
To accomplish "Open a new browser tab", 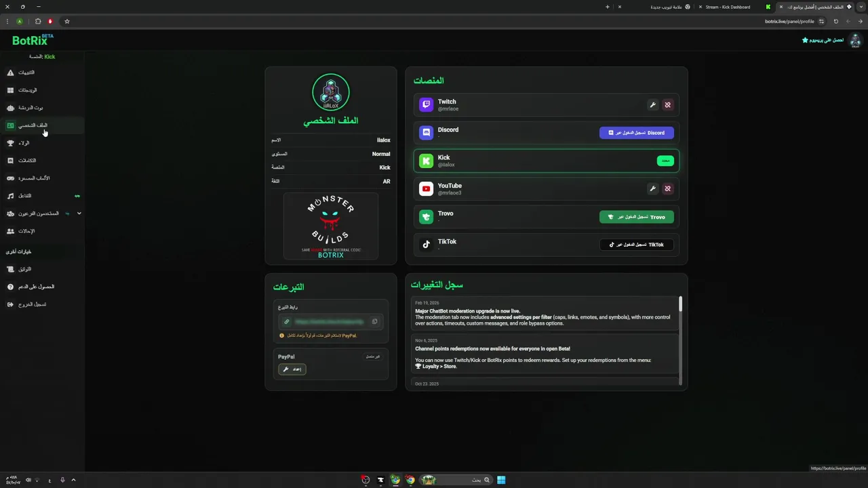I will tap(607, 7).
